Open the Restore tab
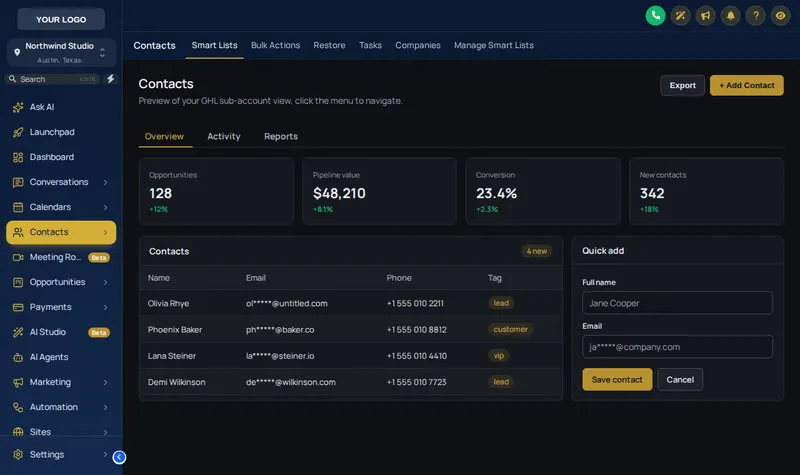 pyautogui.click(x=329, y=45)
